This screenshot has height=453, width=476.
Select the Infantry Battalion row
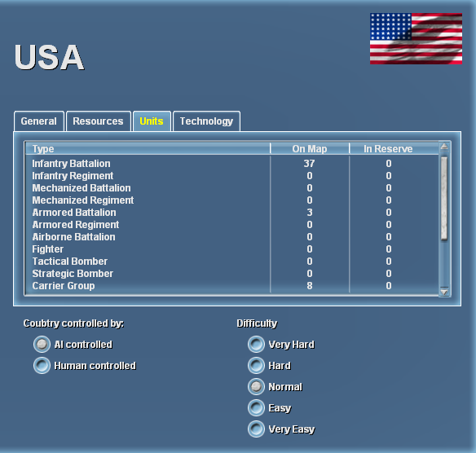[x=232, y=164]
